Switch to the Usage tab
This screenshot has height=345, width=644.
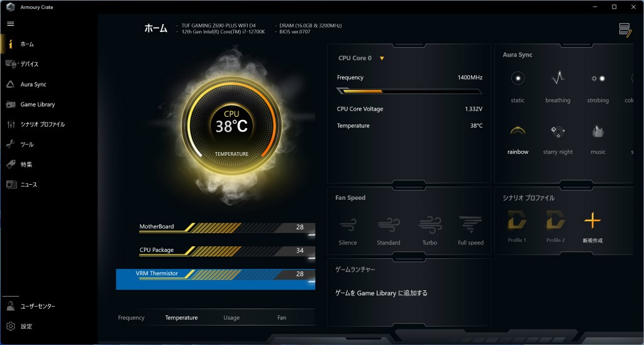coord(231,317)
